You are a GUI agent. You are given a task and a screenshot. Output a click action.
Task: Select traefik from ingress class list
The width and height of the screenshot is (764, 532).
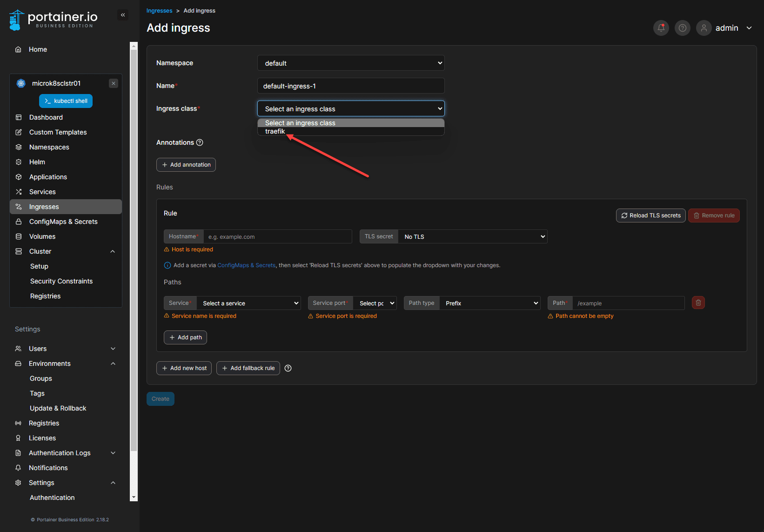coord(275,132)
